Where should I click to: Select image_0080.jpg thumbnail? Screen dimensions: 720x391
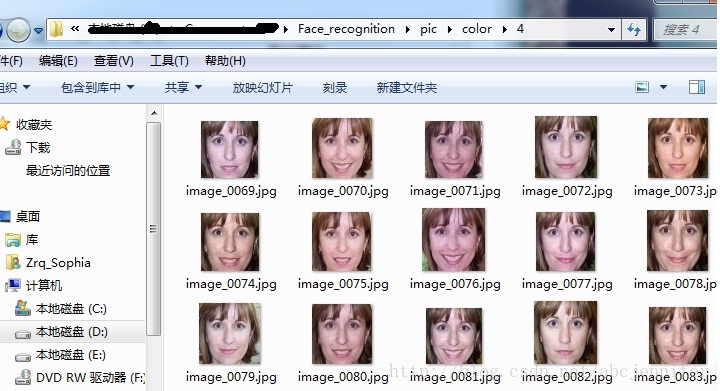point(342,334)
